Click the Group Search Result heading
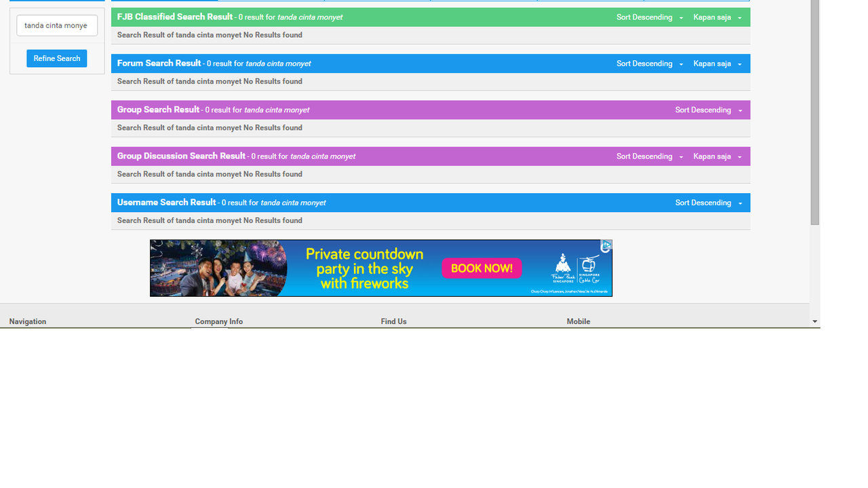The image size is (868, 488). (158, 109)
